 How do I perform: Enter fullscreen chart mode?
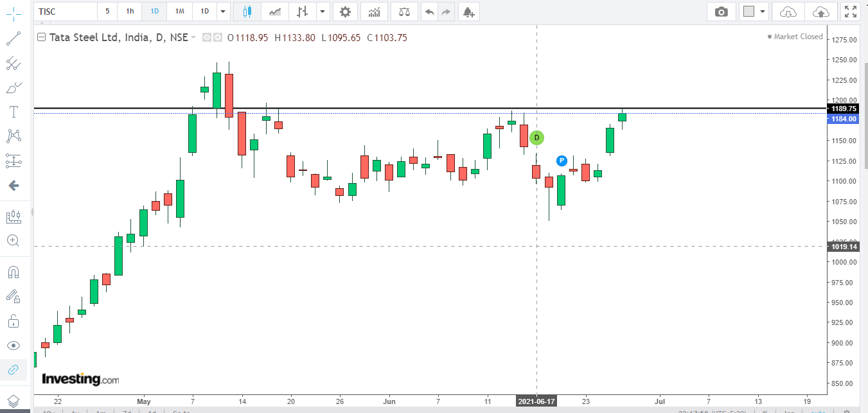851,12
